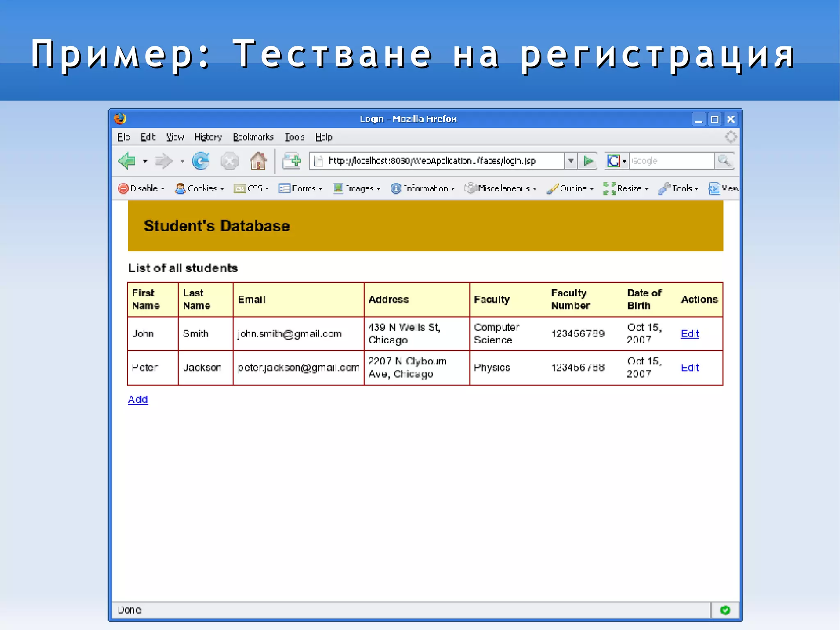Click the Add student link

[x=138, y=399]
